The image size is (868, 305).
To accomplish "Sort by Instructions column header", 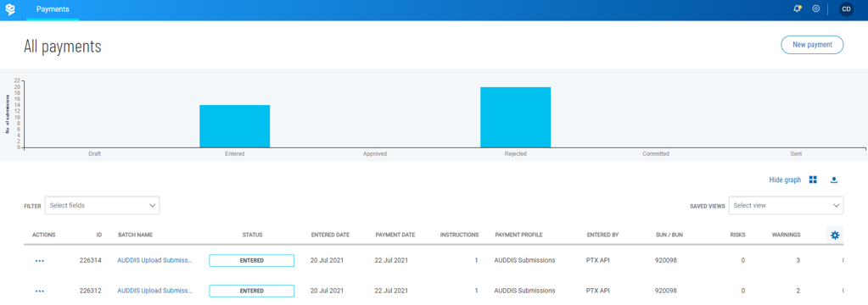I will 460,235.
